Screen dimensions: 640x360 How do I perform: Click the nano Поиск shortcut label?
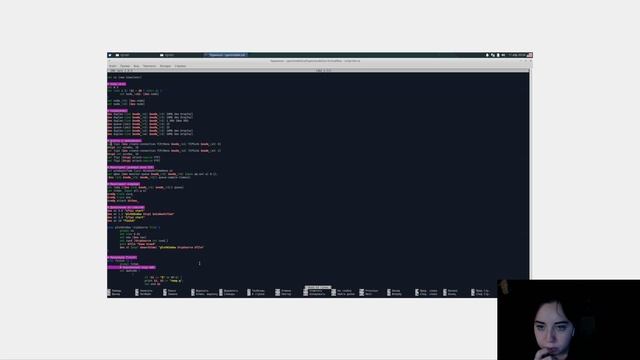172,291
